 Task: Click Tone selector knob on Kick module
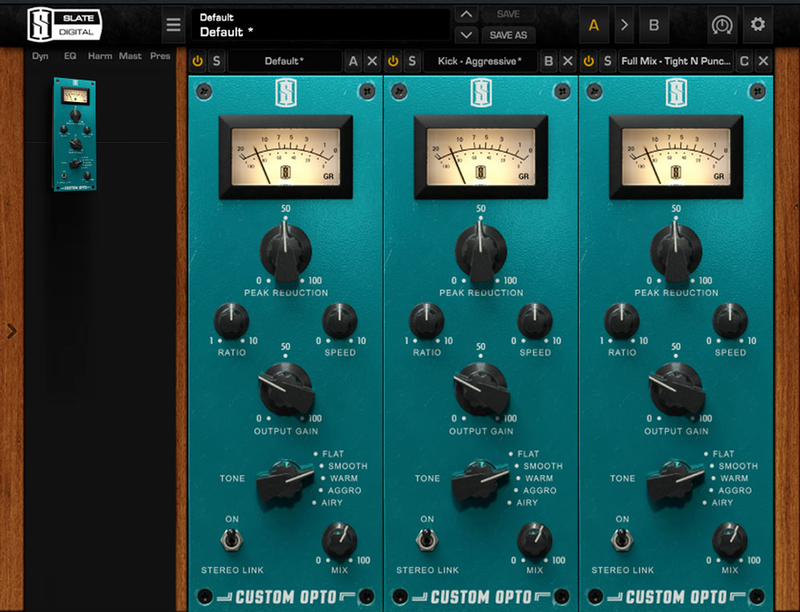(x=480, y=481)
